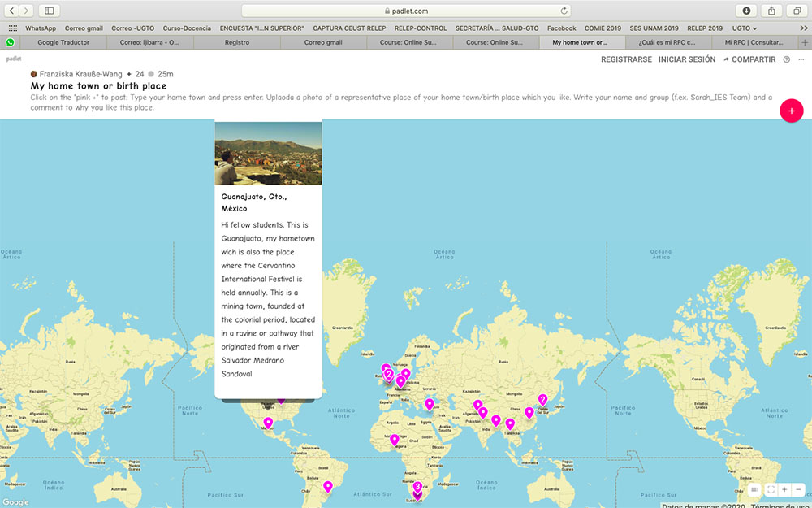Image resolution: width=812 pixels, height=508 pixels.
Task: Open the map layers list icon
Action: [754, 490]
